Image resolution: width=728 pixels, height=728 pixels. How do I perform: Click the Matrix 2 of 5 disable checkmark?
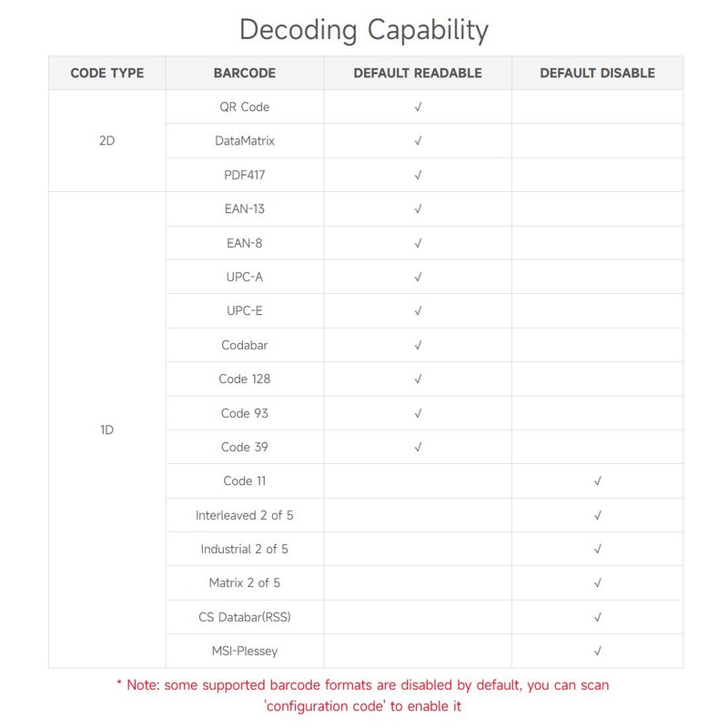[598, 582]
